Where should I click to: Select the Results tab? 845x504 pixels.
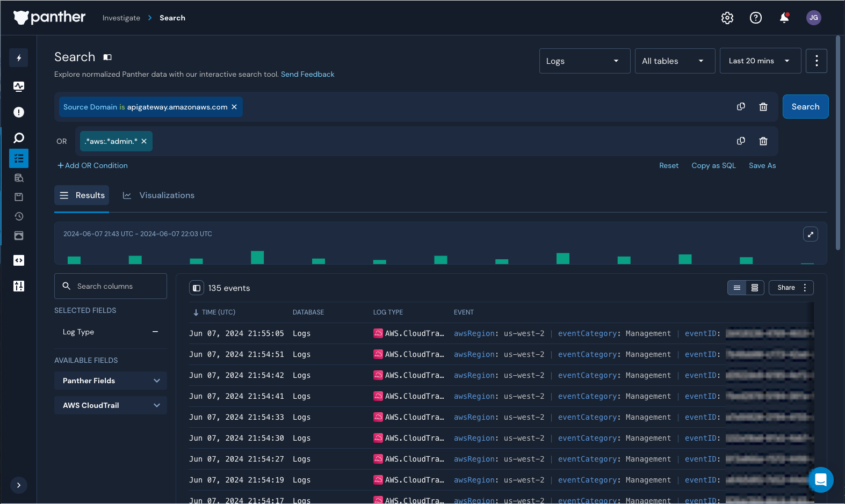[82, 195]
